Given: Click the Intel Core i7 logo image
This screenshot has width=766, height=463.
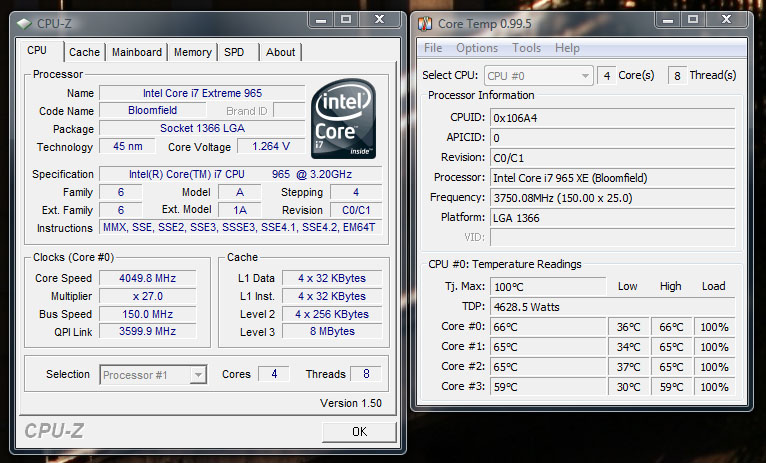Looking at the screenshot, I should click(343, 119).
